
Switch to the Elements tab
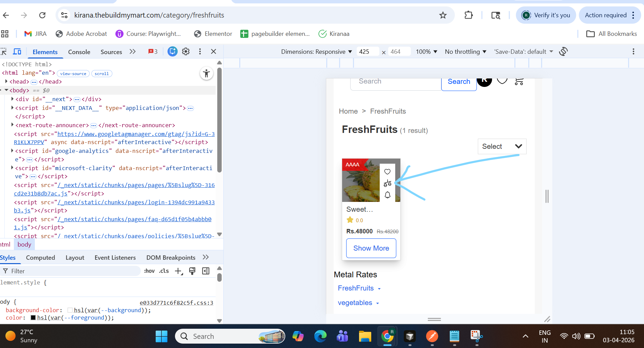point(45,52)
